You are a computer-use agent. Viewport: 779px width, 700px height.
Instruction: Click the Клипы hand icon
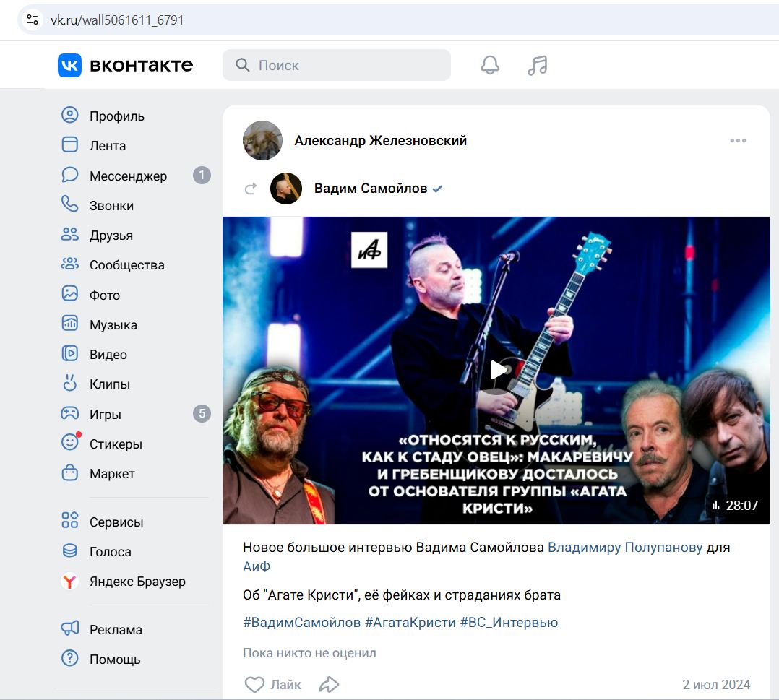(70, 384)
